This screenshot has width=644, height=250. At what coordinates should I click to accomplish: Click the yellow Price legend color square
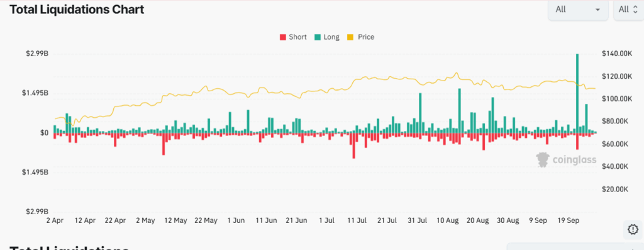point(351,37)
